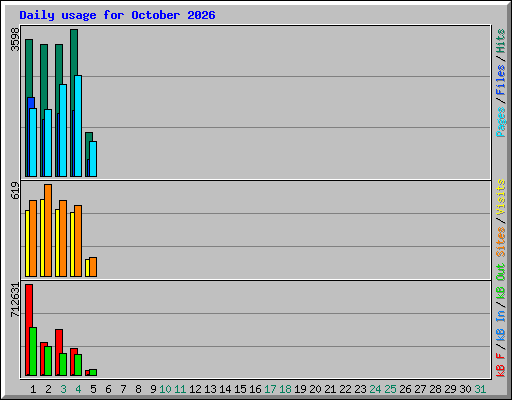Select the small green kB Out bar for day 5
Image resolution: width=512 pixels, height=400 pixels.
point(93,372)
